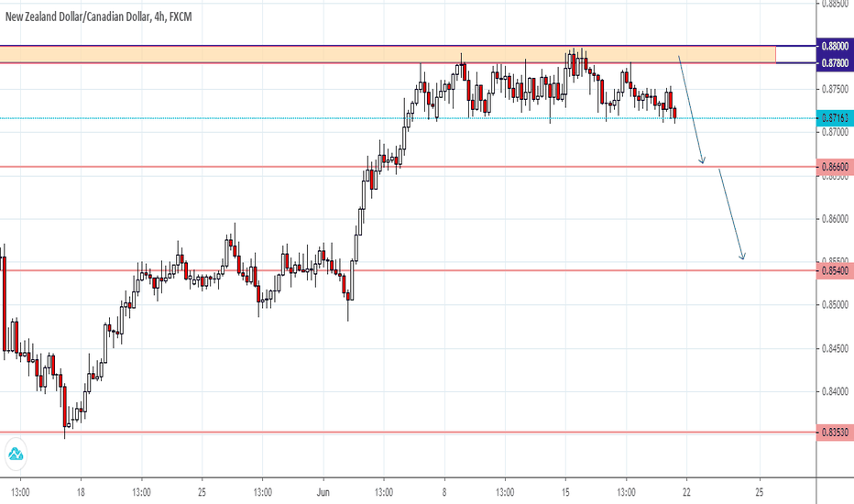Image resolution: width=854 pixels, height=504 pixels.
Task: Click the 0.87500 axis price
Action: pos(835,89)
